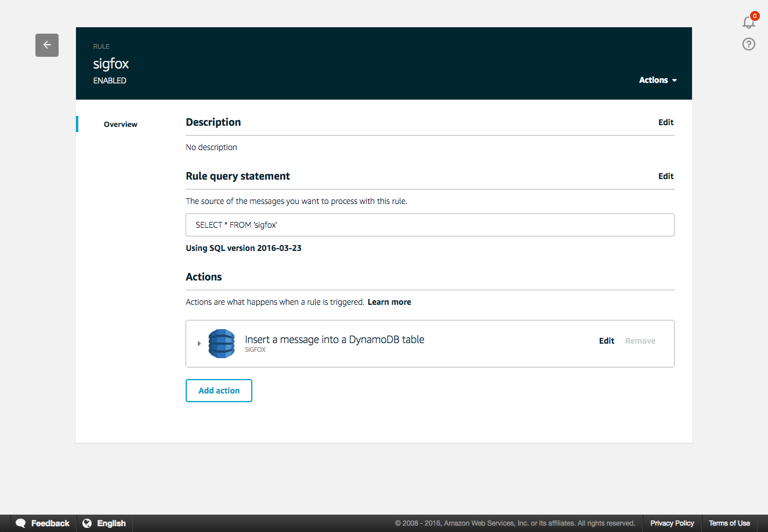Edit the Description section
The width and height of the screenshot is (768, 532).
[x=666, y=122]
